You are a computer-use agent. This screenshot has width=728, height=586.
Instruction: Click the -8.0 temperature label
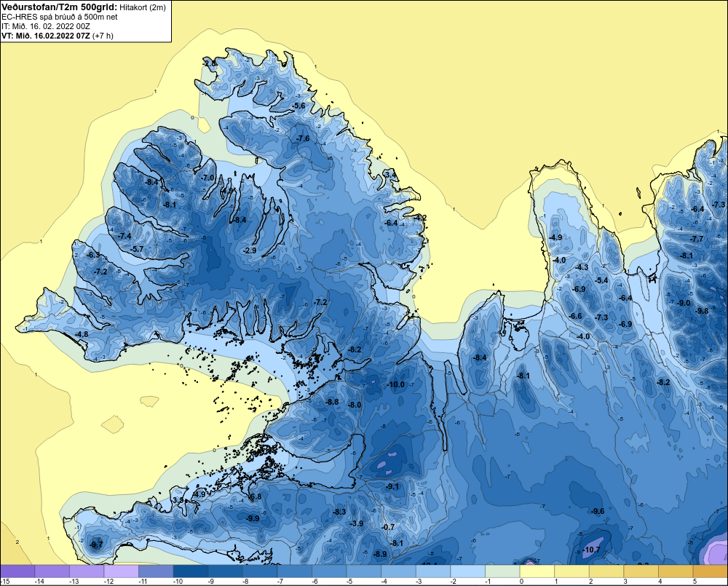[355, 405]
